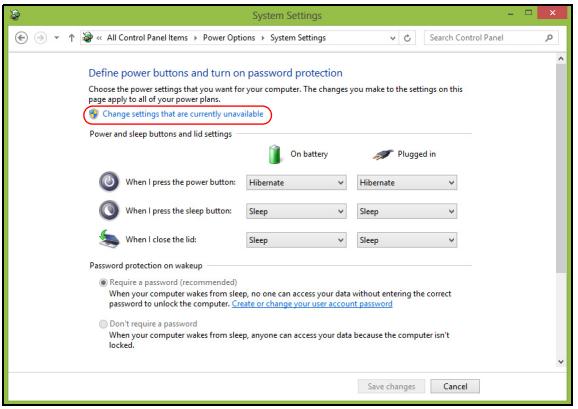Click the UAC shield icon beside the link
Viewport: 578px width, 409px height.
(94, 114)
